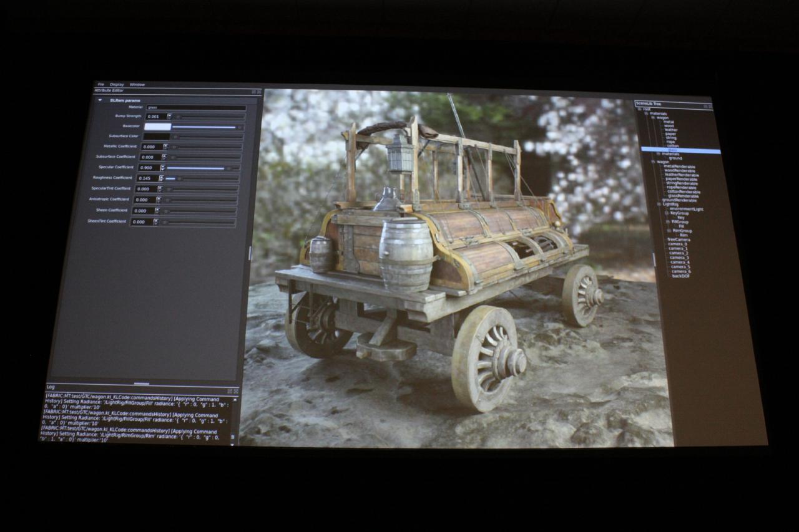
Task: Click the SheenTint Coefficient value field
Action: click(x=142, y=222)
